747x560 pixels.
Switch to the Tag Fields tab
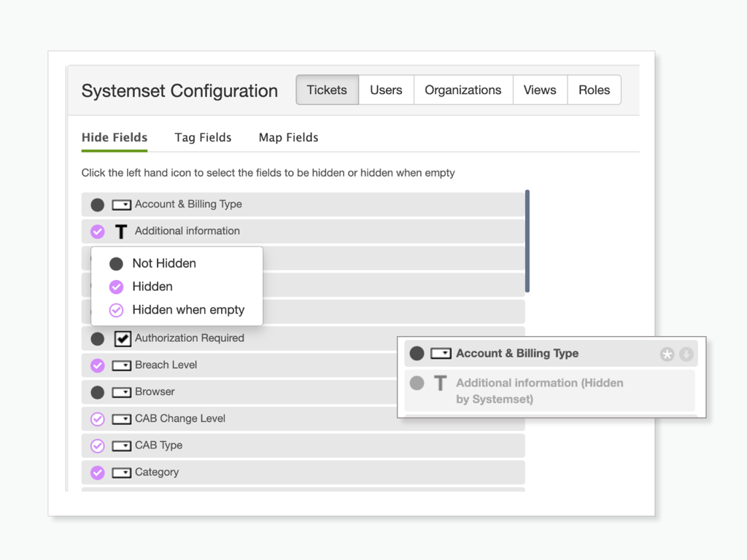(x=203, y=137)
